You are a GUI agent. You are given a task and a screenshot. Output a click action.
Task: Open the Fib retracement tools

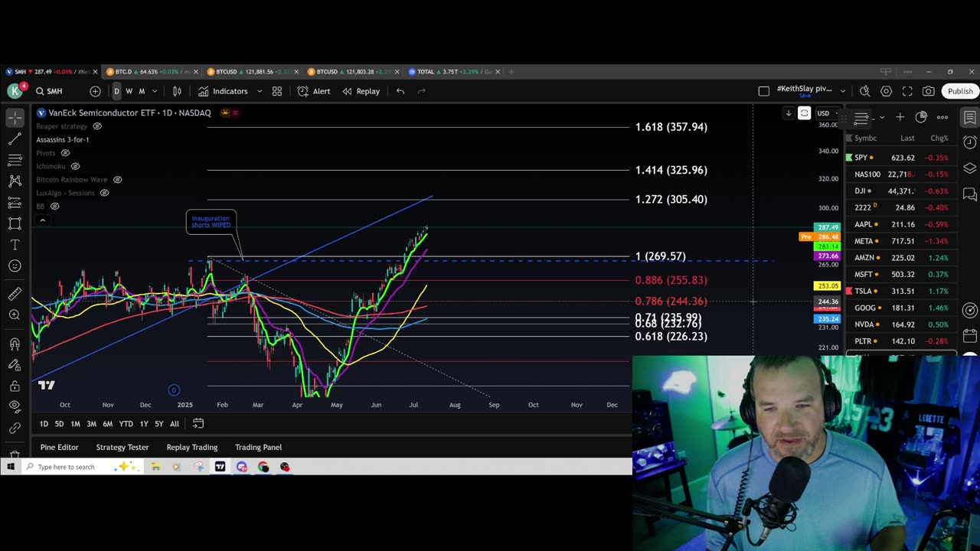(15, 160)
